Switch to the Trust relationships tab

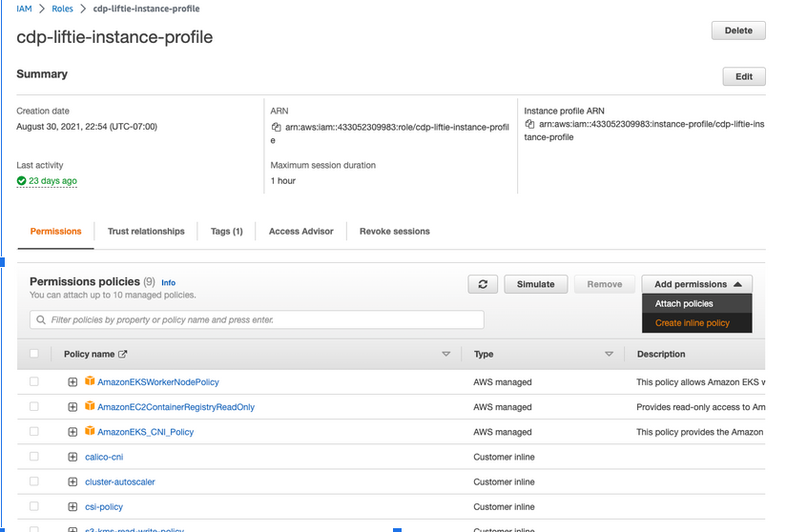pyautogui.click(x=146, y=232)
